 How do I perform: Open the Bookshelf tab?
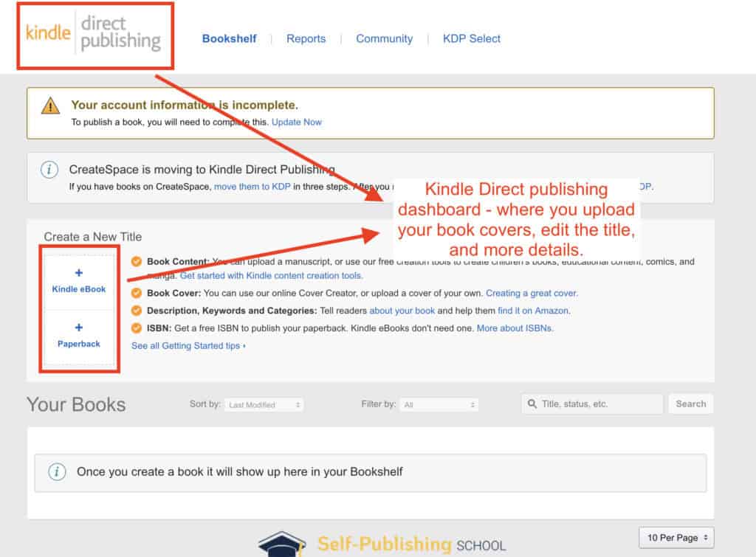pyautogui.click(x=229, y=38)
